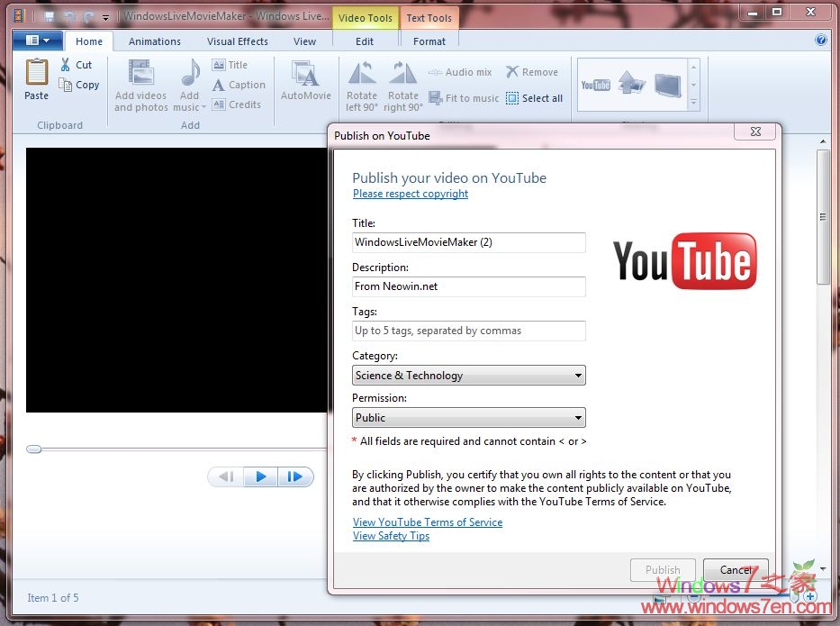Image resolution: width=840 pixels, height=626 pixels.
Task: Click the Tags input field
Action: 468,331
